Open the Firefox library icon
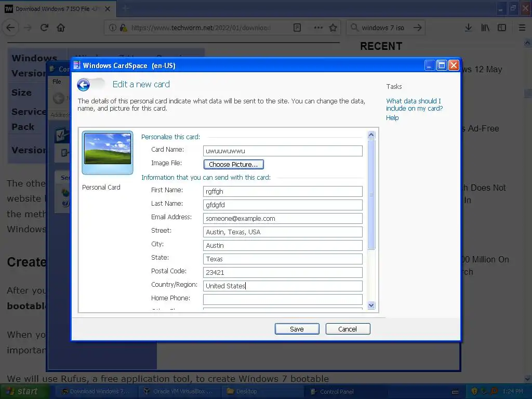The image size is (532, 399). coord(485,28)
